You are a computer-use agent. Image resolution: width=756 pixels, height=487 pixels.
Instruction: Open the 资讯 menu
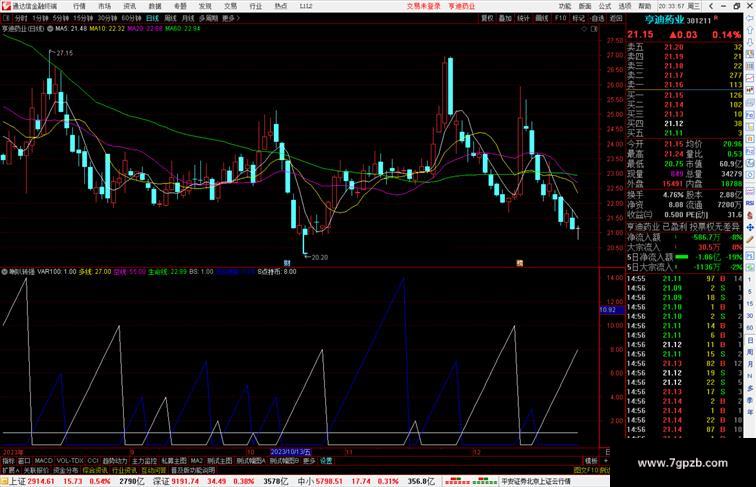[129, 6]
